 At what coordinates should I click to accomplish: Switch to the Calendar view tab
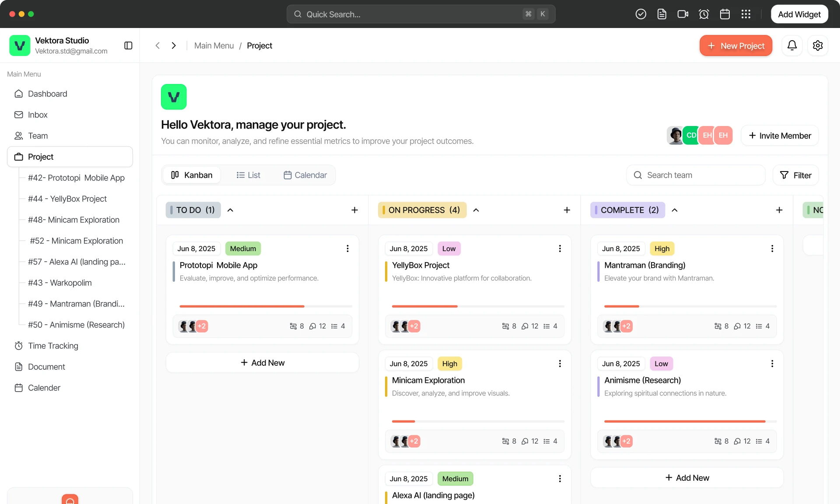point(305,175)
